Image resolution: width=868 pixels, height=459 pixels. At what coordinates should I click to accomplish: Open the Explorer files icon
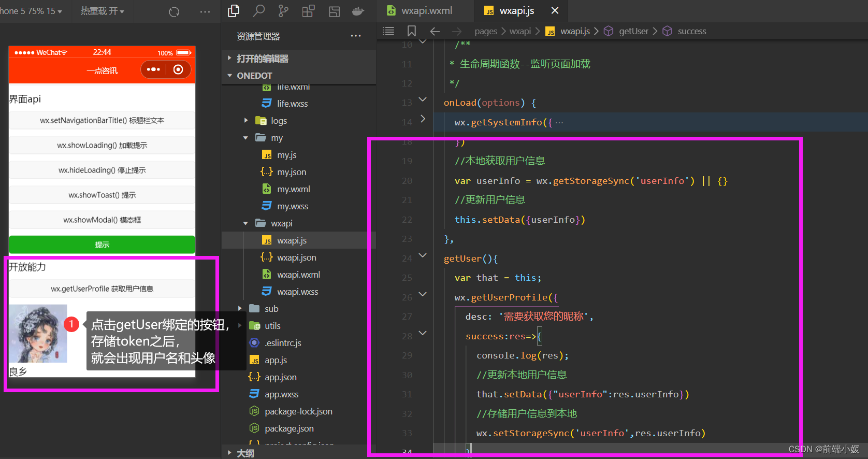pos(234,11)
